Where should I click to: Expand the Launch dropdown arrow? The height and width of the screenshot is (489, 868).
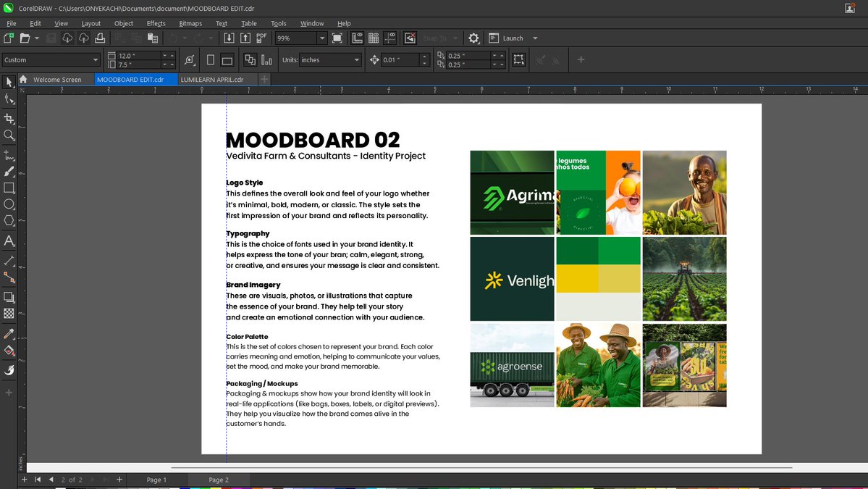(x=535, y=38)
